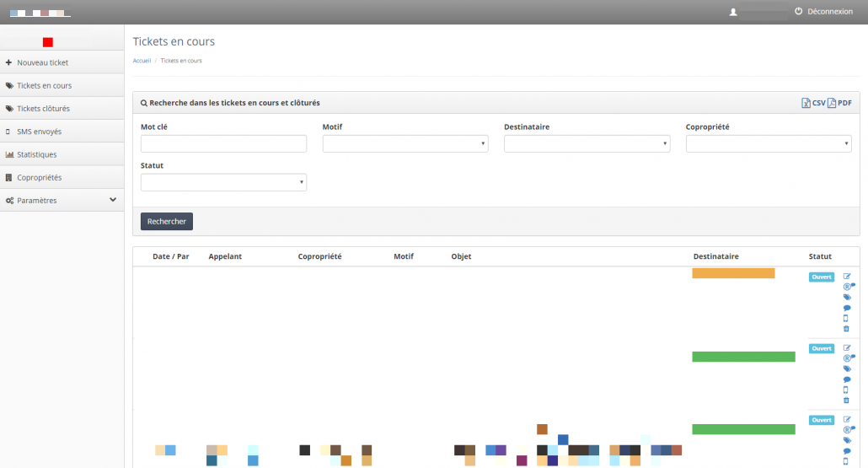Screen dimensions: 868x468
Task: Focus the Mot clé text field
Action: coord(223,144)
